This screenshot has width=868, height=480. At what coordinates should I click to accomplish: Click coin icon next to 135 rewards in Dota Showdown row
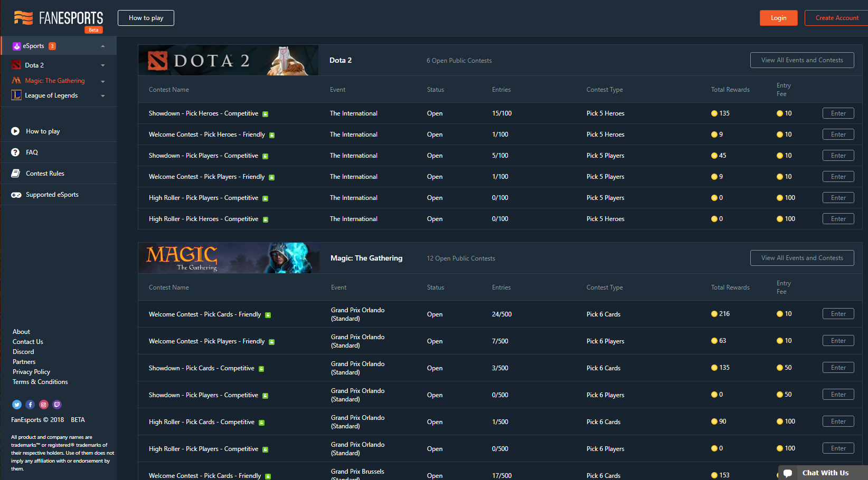(x=714, y=113)
